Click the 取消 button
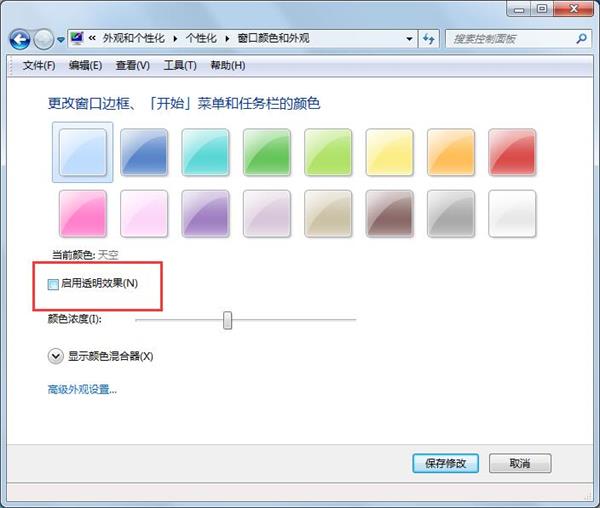This screenshot has height=508, width=600. coord(520,463)
